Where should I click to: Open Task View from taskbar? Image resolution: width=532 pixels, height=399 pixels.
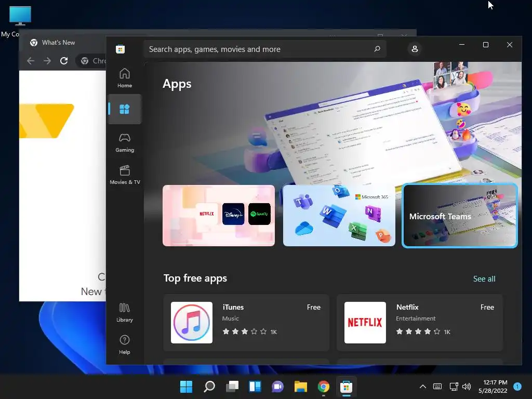pyautogui.click(x=232, y=387)
